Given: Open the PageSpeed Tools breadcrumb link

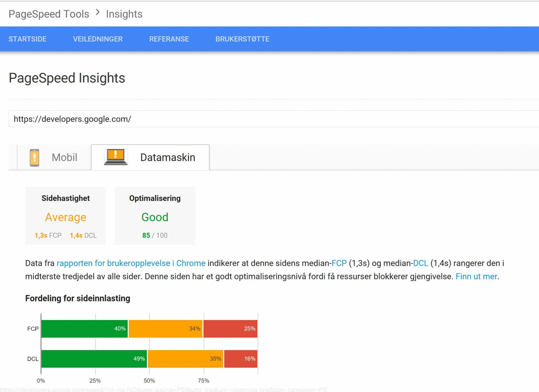Looking at the screenshot, I should (x=49, y=14).
